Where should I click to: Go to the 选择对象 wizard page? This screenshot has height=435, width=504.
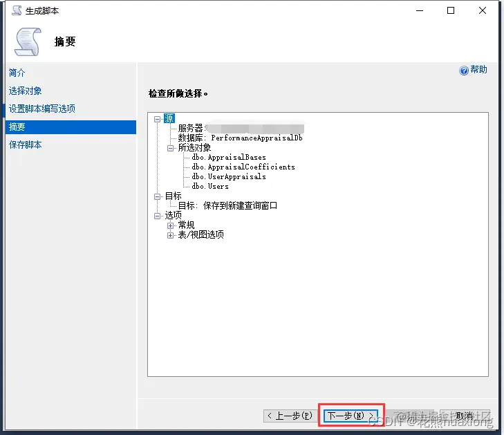click(26, 91)
